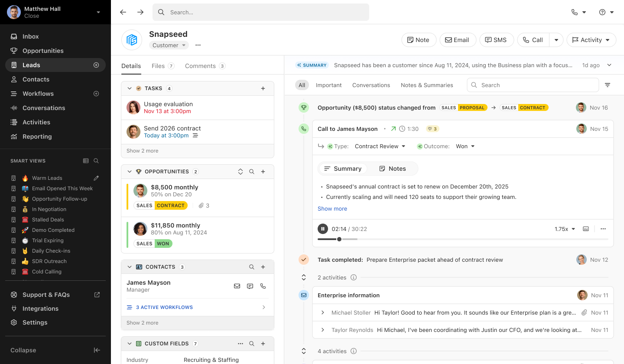
Task: Add a custom field with plus icon
Action: [x=263, y=344]
